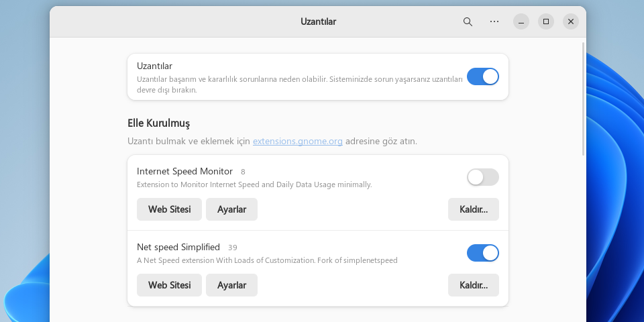Open the search icon in header
644x322 pixels.
468,21
